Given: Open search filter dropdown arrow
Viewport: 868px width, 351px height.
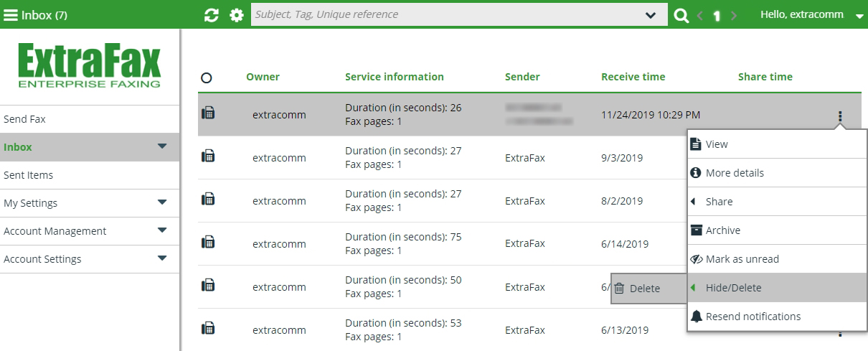Looking at the screenshot, I should 651,15.
